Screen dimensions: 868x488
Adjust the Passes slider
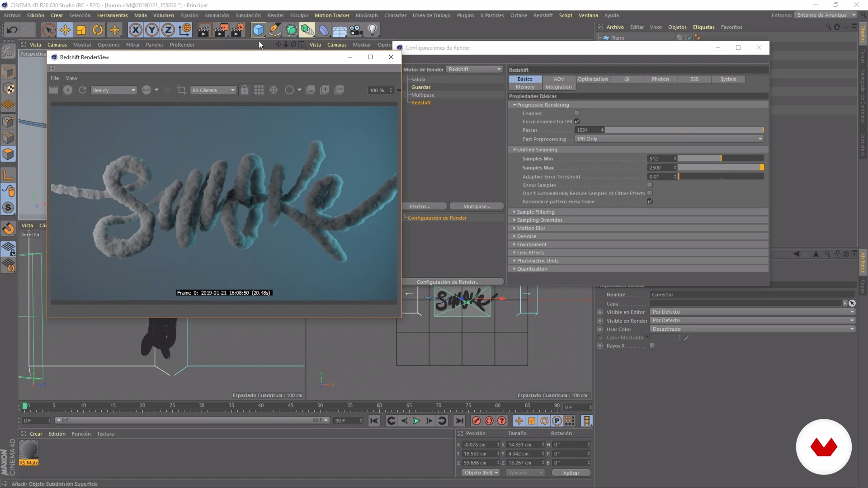pos(684,130)
